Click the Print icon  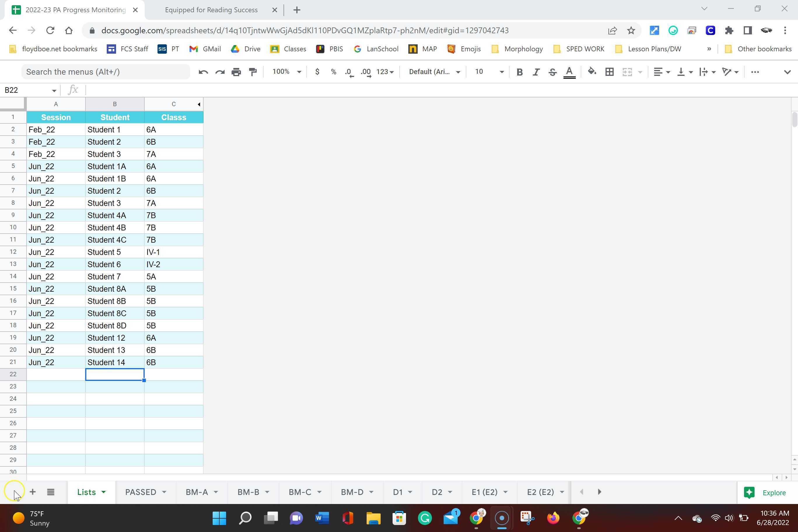[x=236, y=71]
